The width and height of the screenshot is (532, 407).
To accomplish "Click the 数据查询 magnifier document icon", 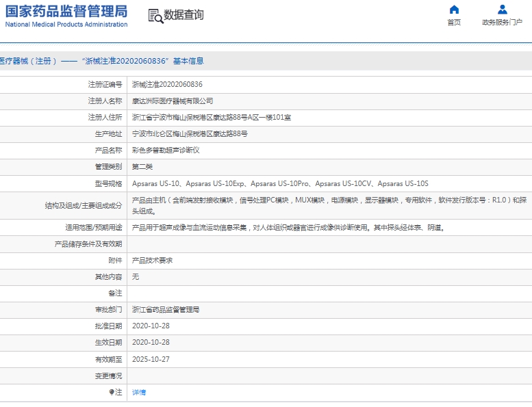I will 155,16.
